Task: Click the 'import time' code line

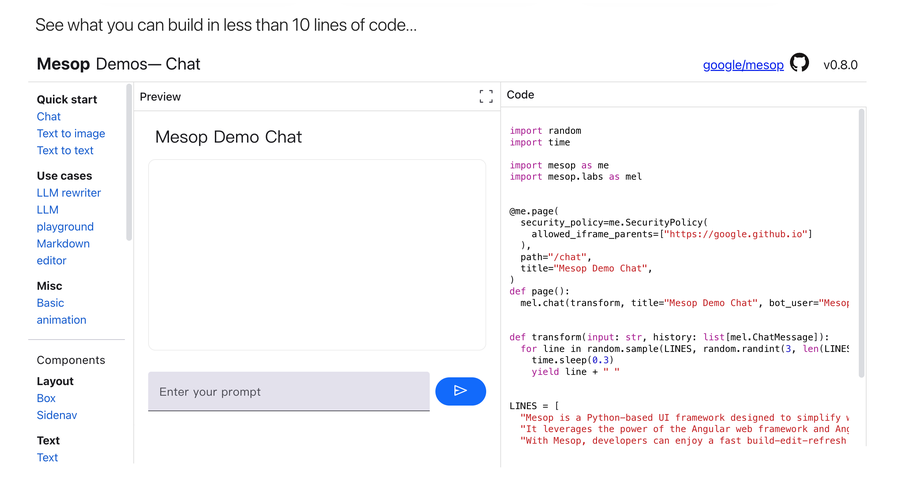Action: pyautogui.click(x=540, y=142)
